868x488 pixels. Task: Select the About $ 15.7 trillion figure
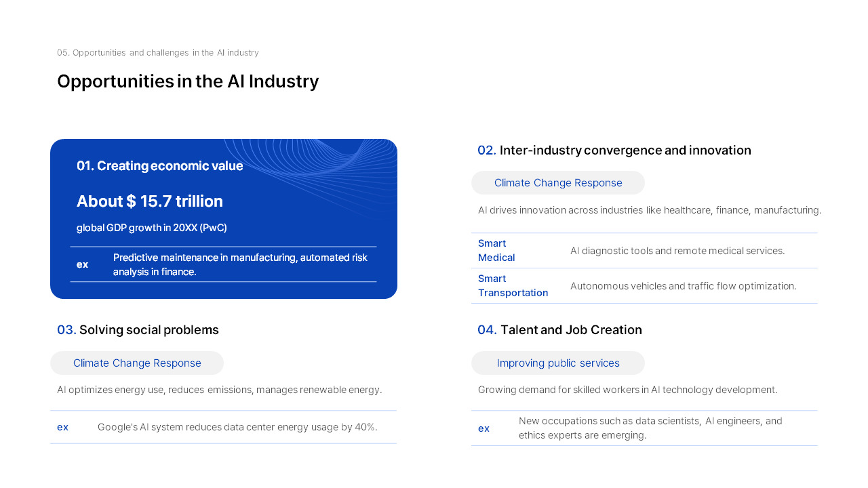pos(150,201)
